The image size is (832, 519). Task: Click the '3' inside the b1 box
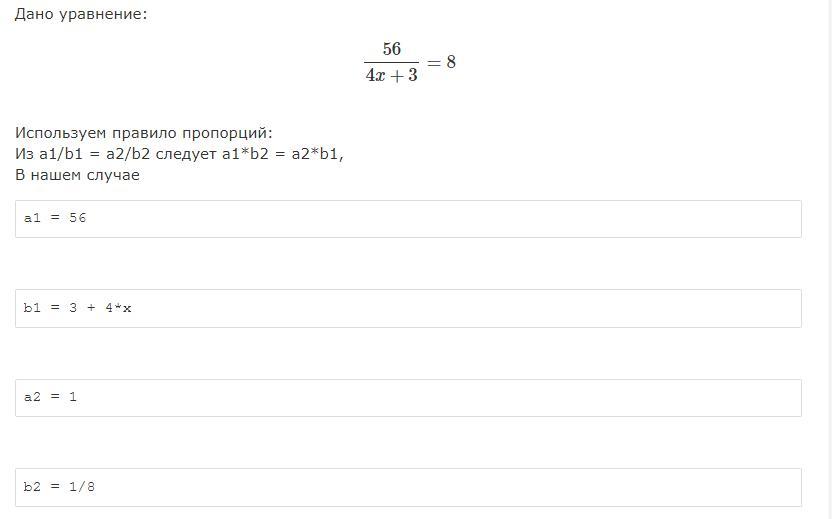coord(73,308)
